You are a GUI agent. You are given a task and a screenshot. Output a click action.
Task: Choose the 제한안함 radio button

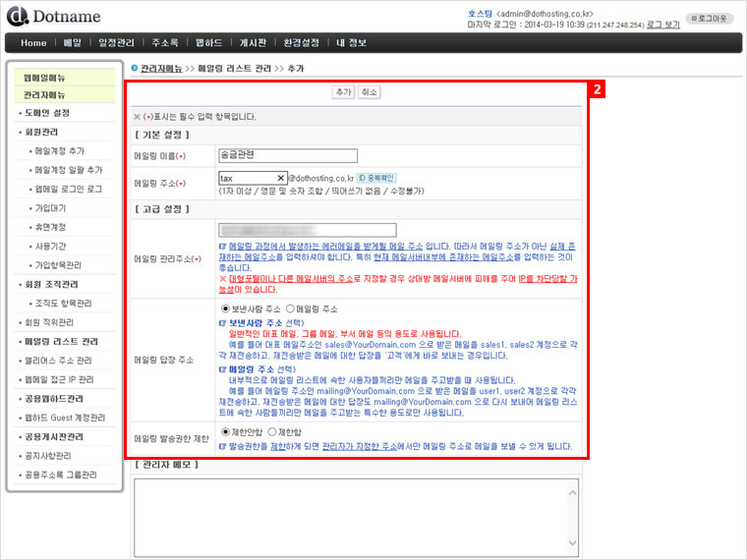click(227, 431)
